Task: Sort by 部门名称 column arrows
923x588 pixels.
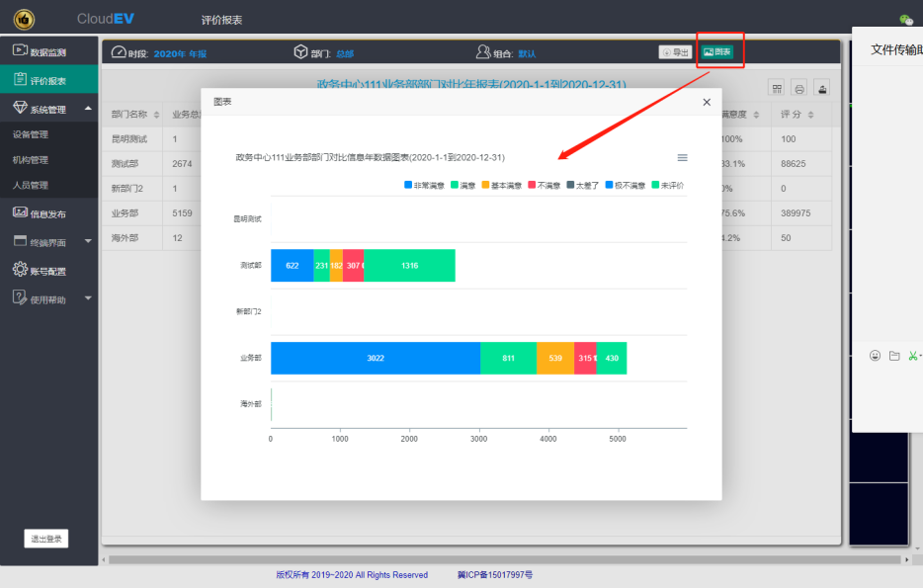Action: pyautogui.click(x=156, y=115)
